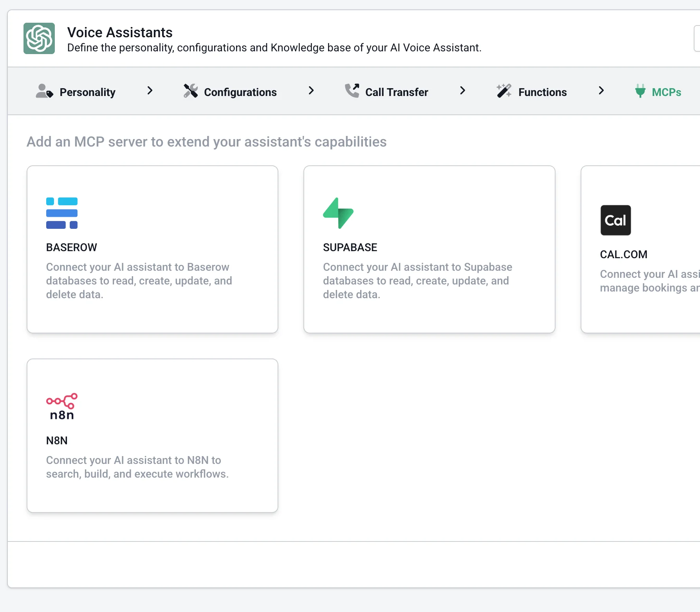Click the Voice Assistants OpenAI logo icon
700x612 pixels.
(x=39, y=38)
